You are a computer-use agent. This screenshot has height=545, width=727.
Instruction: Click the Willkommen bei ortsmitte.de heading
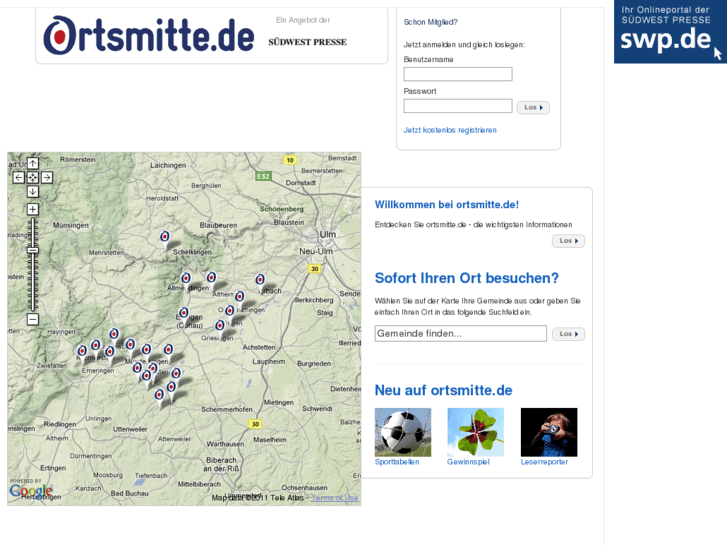click(446, 205)
